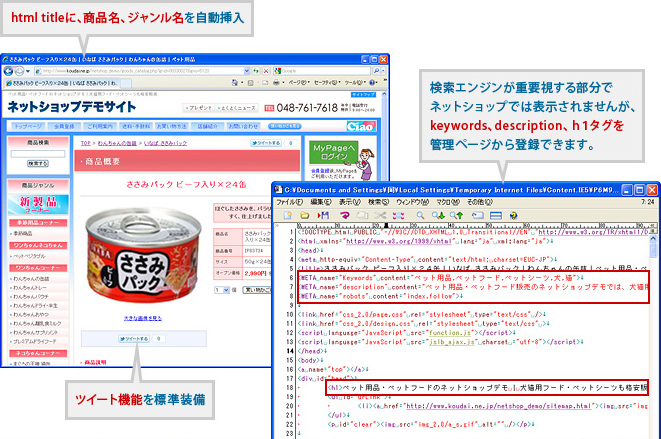Click the top ツイートする button near breadcrumb
The width and height of the screenshot is (661, 439).
click(x=266, y=143)
